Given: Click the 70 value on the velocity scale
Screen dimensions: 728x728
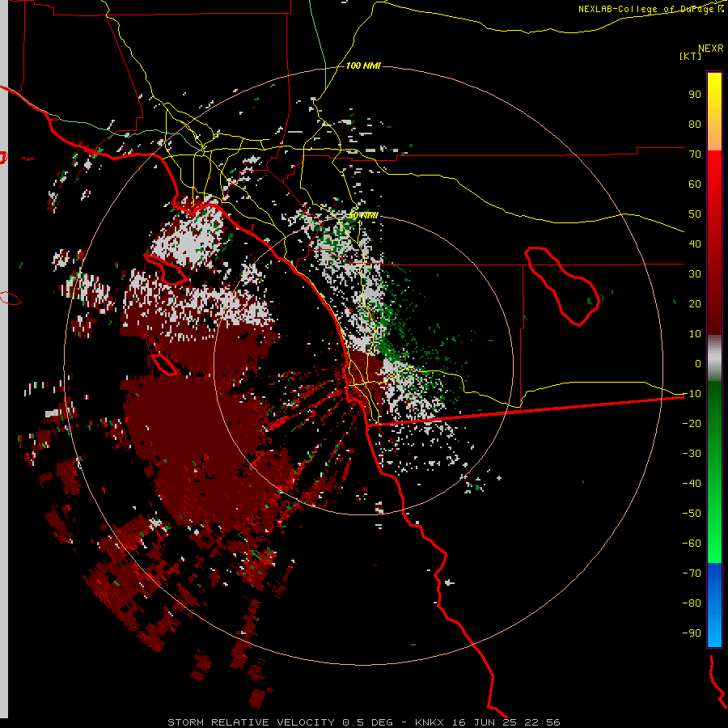Looking at the screenshot, I should 695,154.
